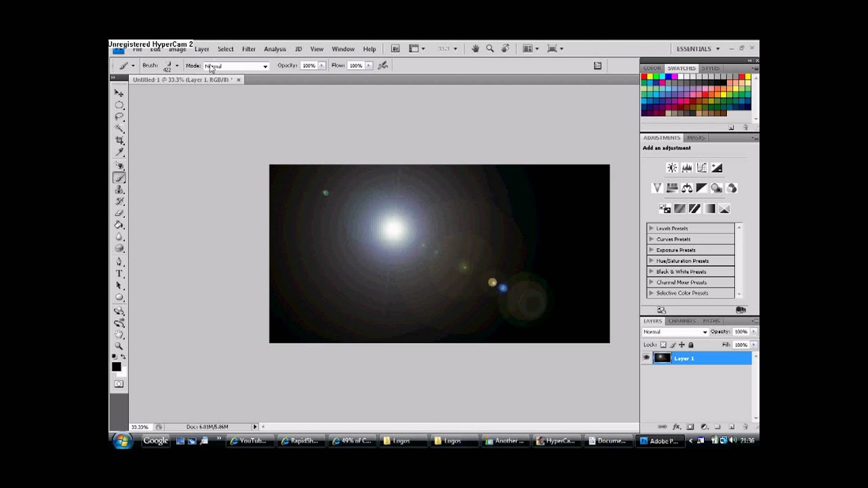Add a Brightness/Contrast adjustment
This screenshot has height=488, width=868.
672,167
